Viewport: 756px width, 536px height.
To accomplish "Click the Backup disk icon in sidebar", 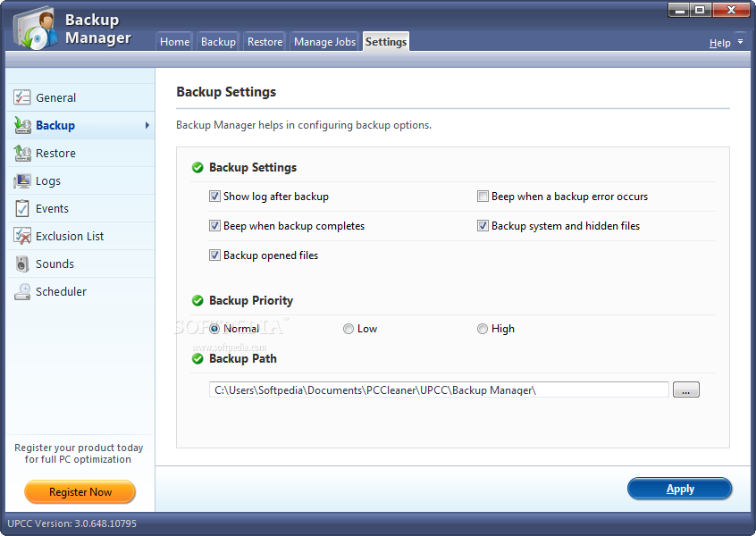I will 22,125.
